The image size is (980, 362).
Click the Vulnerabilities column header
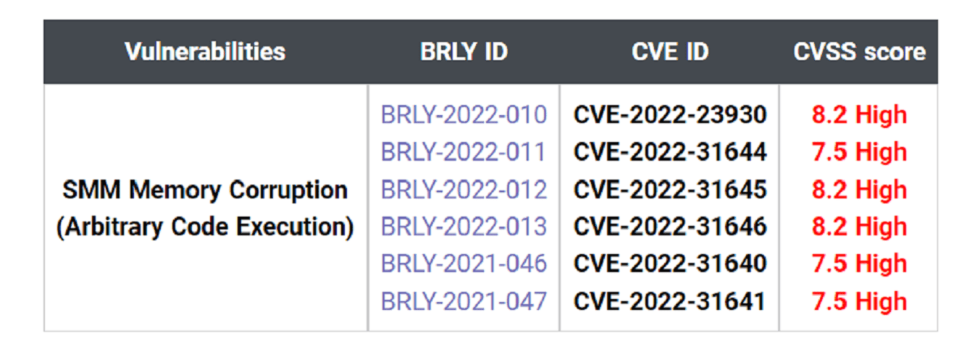coord(205,52)
